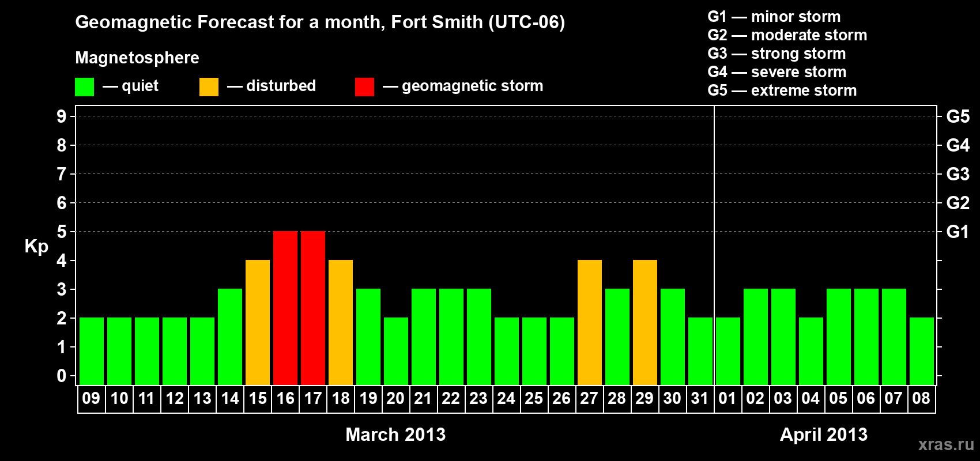Click date label 28 on the axis

617,399
